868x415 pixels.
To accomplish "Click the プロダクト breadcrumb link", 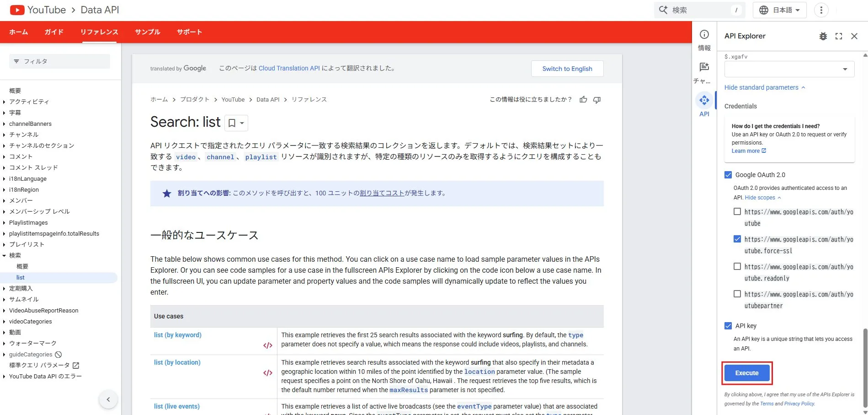I will click(195, 99).
